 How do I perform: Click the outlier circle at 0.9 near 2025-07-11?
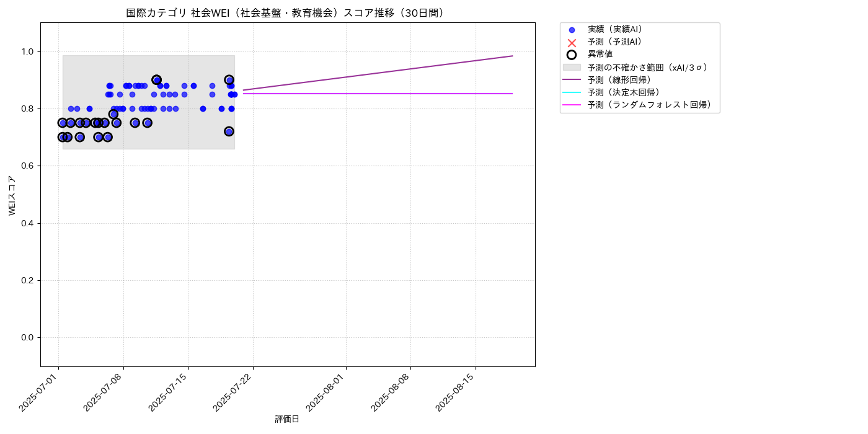(x=157, y=80)
